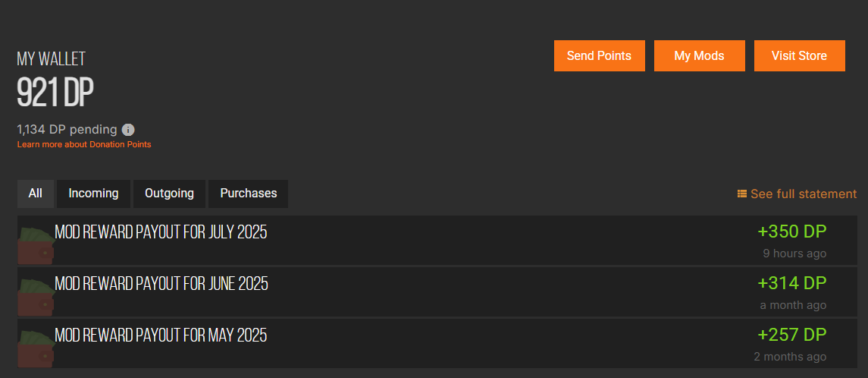This screenshot has height=378, width=868.
Task: Click the pending points info icon
Action: pyautogui.click(x=129, y=130)
